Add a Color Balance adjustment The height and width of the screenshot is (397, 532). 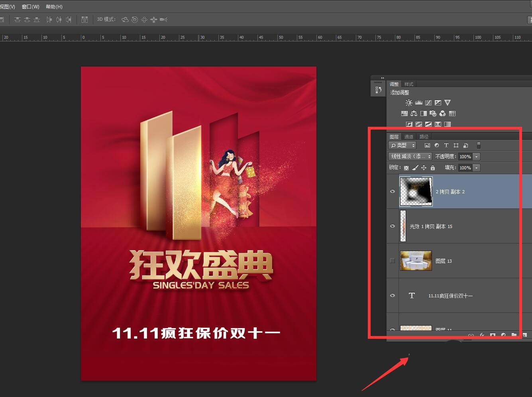414,114
